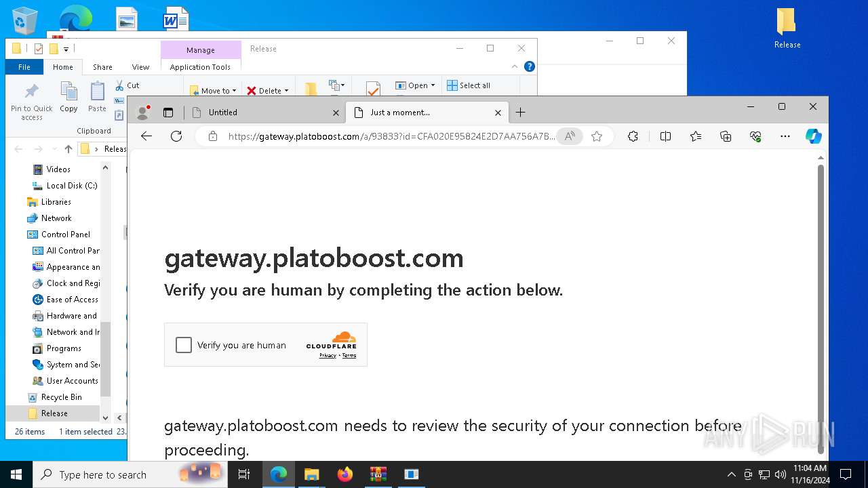Select Recycle Bin in navigation pane

[x=54, y=397]
